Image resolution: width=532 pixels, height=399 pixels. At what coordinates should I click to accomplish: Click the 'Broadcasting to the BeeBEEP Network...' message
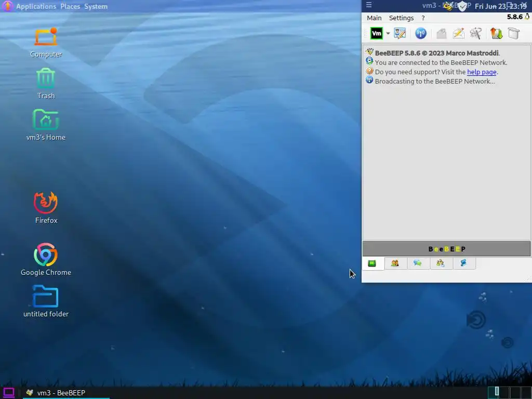click(435, 81)
